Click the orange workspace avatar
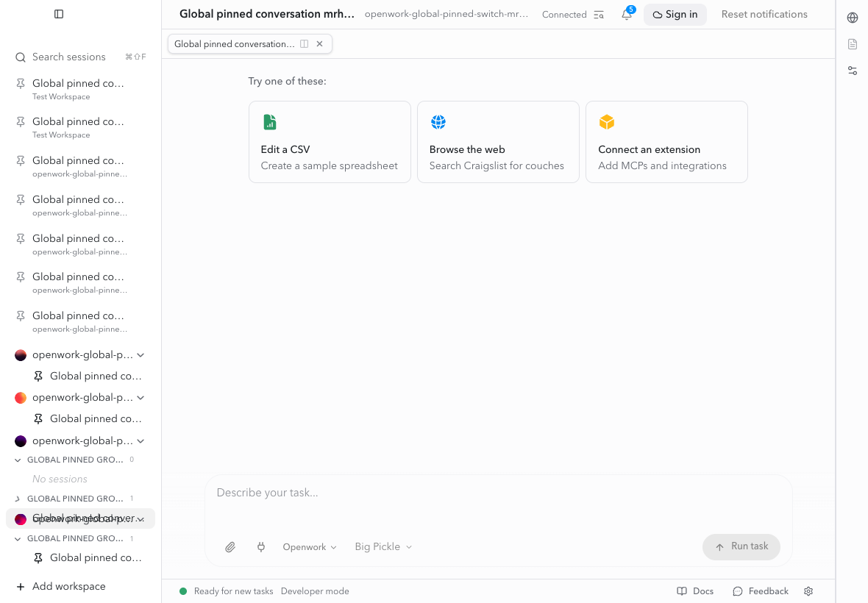 click(21, 398)
